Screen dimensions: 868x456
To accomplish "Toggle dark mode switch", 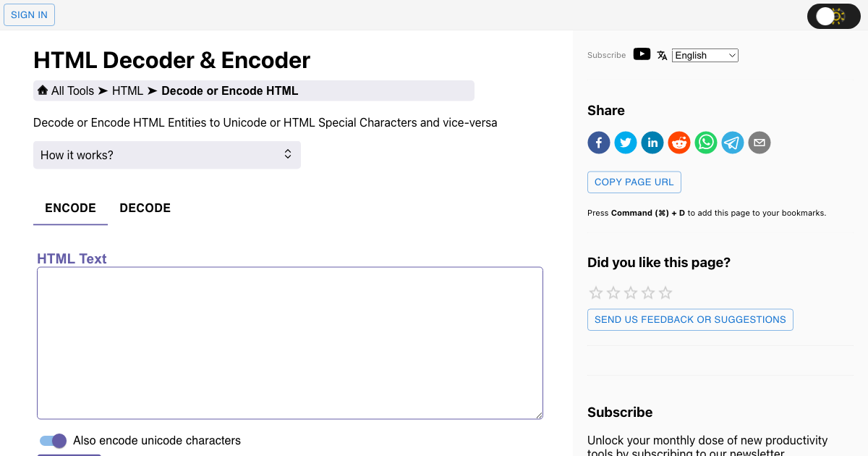I will [833, 15].
